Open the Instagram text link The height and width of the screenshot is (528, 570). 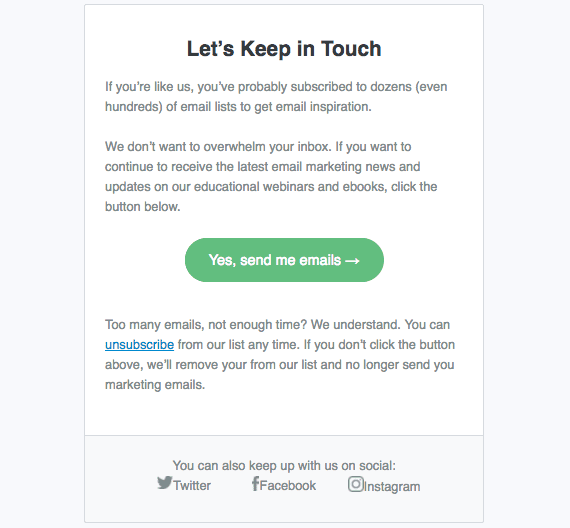click(392, 487)
